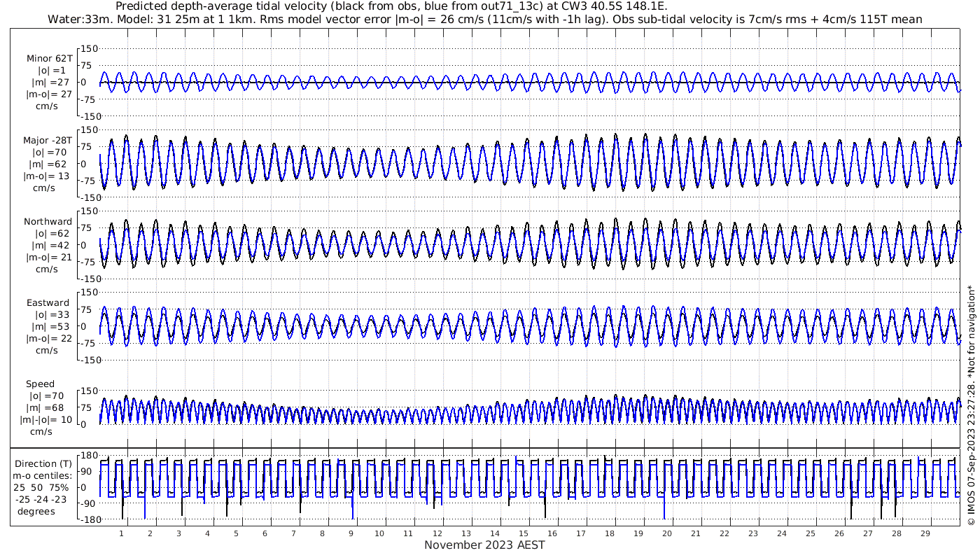Click day '29' on the date axis
Screen dimensions: 980x560
point(925,533)
